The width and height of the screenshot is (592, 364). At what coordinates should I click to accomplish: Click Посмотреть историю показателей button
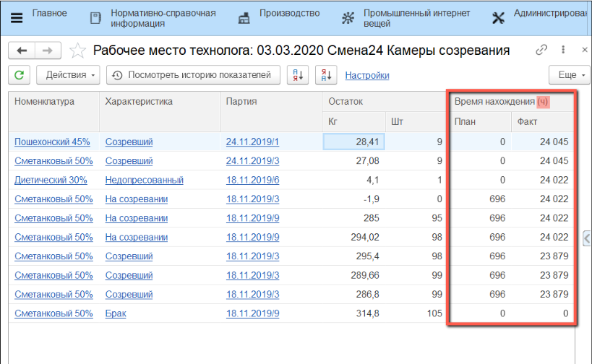click(192, 75)
